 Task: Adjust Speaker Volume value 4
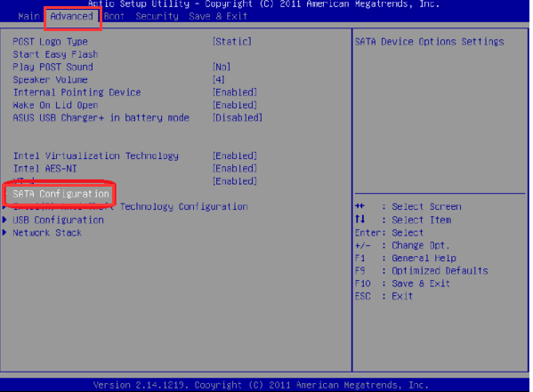click(x=219, y=79)
